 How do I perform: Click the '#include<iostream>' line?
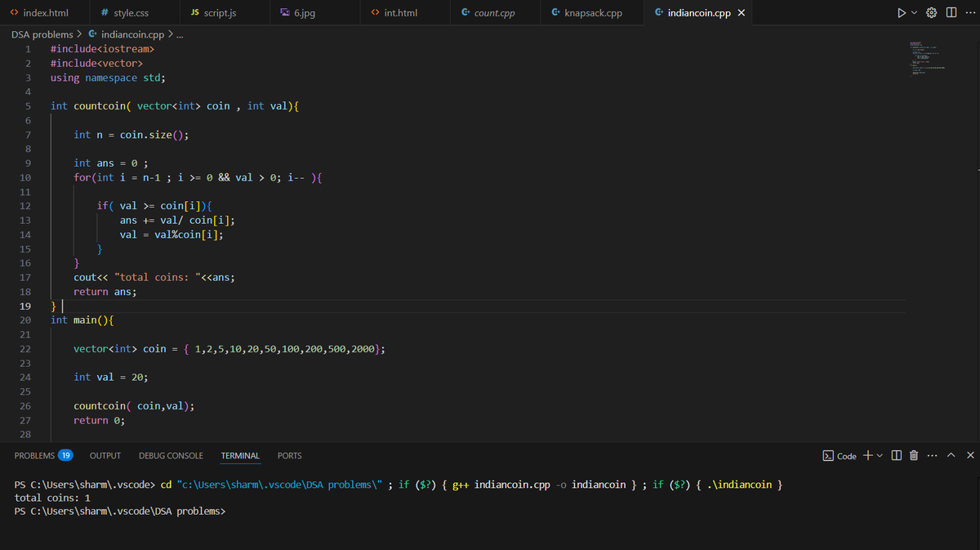click(x=102, y=49)
